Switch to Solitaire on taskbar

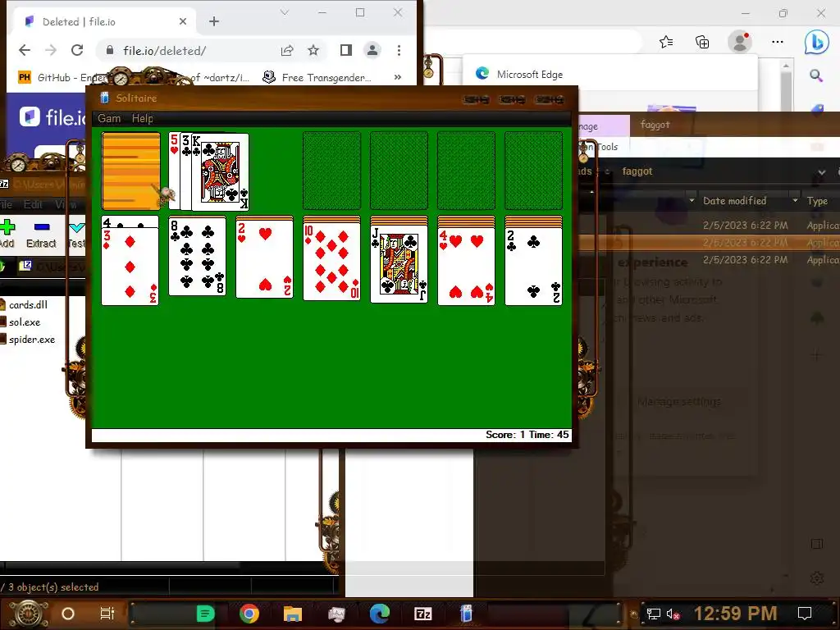[466, 614]
